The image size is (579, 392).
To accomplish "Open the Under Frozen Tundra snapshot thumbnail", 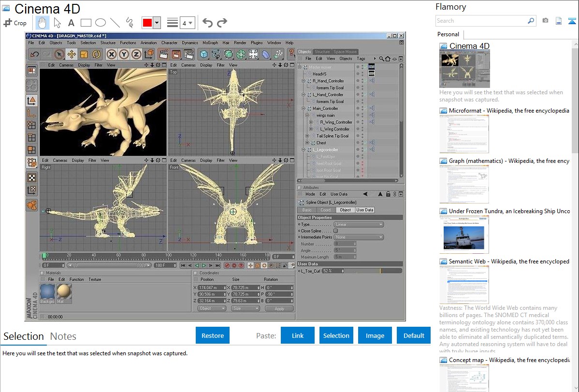I will click(x=464, y=234).
